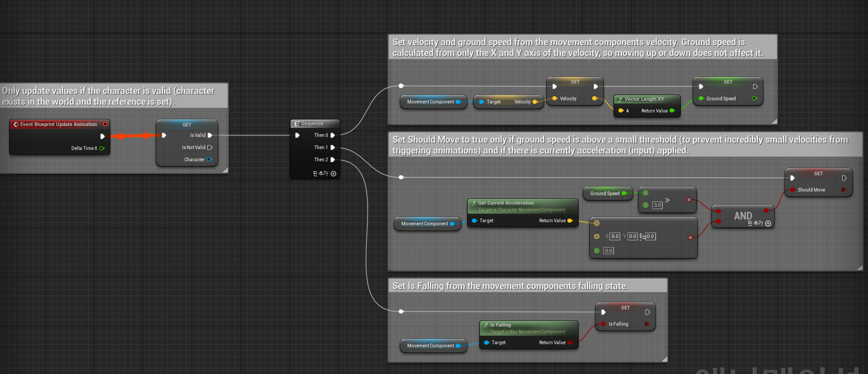The image size is (868, 374).
Task: Click the greater-than node boolean output pin
Action: (689, 199)
